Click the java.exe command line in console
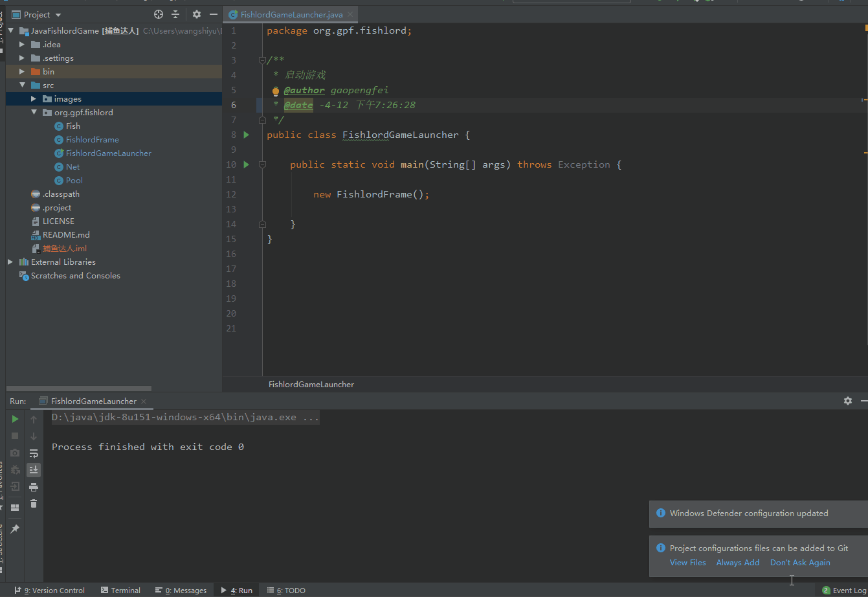 point(185,417)
